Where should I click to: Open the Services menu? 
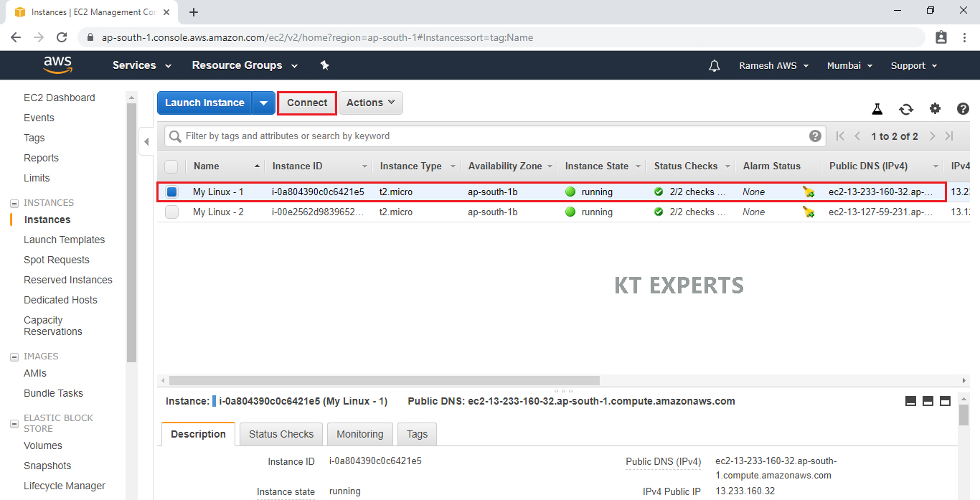coord(142,65)
